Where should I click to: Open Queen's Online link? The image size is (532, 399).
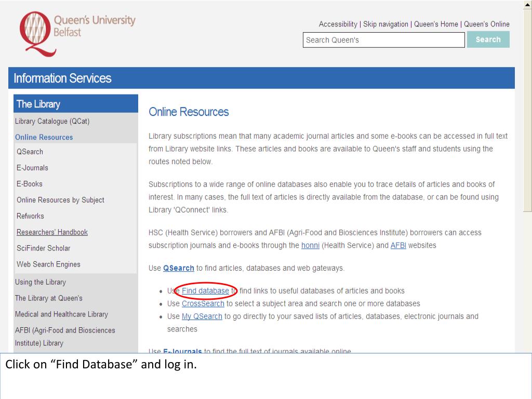[486, 24]
